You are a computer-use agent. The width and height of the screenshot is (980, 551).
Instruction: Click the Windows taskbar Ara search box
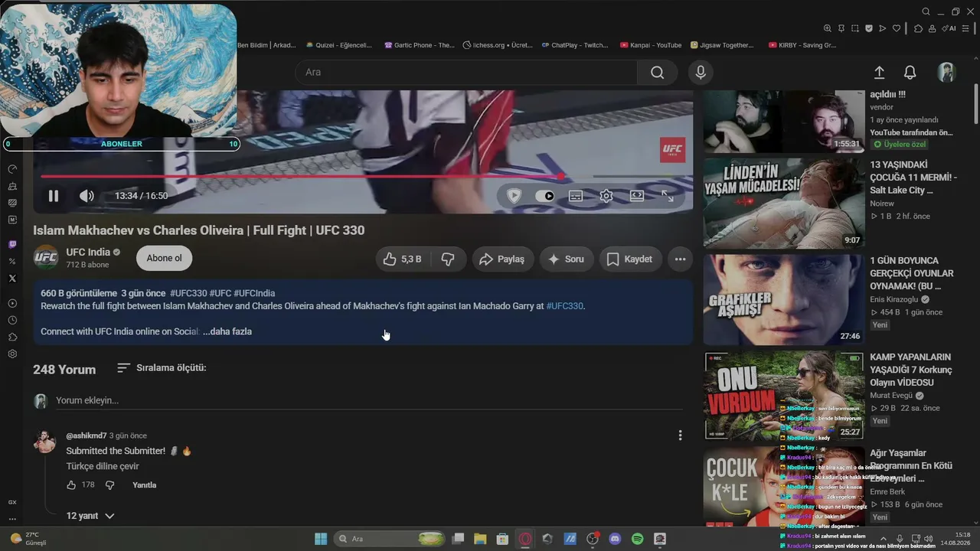point(390,539)
